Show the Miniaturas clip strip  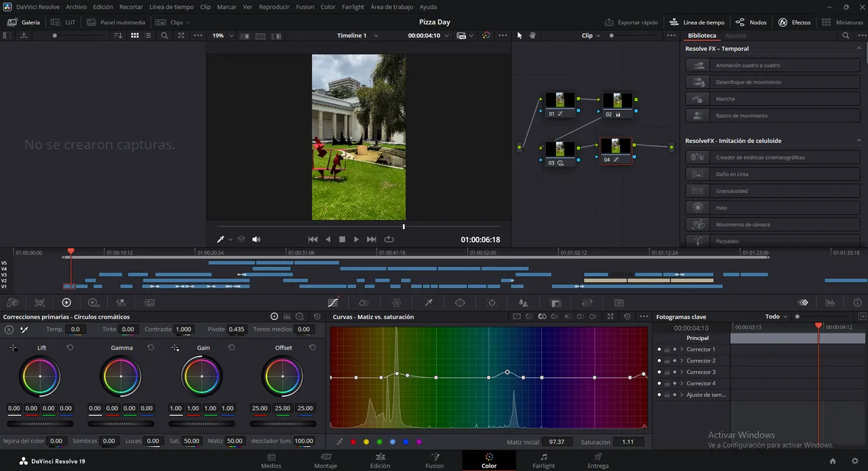[842, 22]
